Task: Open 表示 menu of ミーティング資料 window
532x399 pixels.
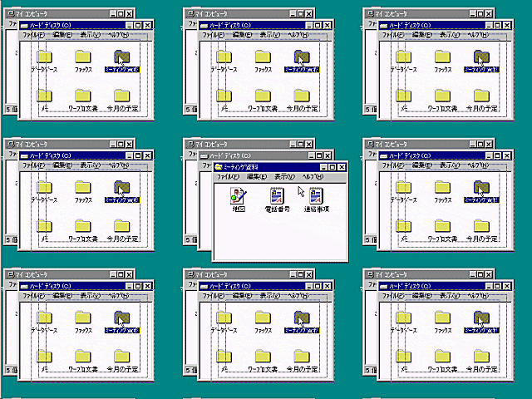Action: [x=284, y=177]
